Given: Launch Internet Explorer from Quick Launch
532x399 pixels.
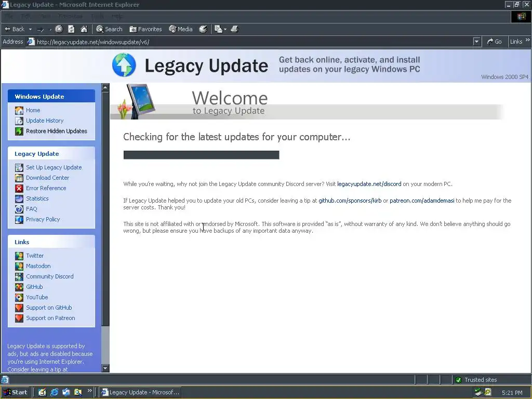Looking at the screenshot, I should tap(54, 392).
